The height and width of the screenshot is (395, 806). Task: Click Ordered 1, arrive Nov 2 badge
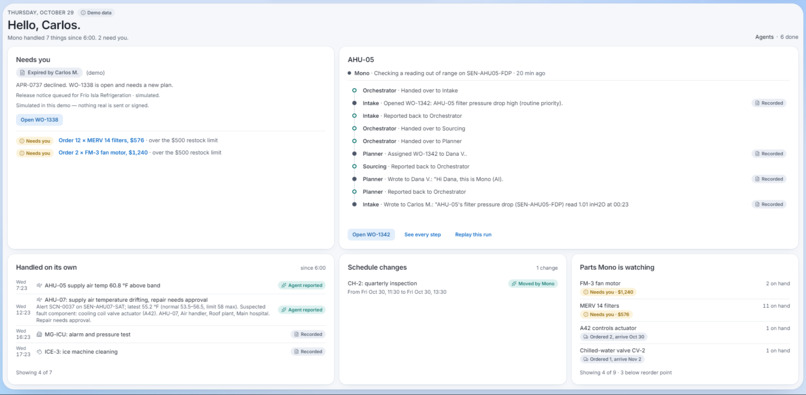[x=612, y=359]
